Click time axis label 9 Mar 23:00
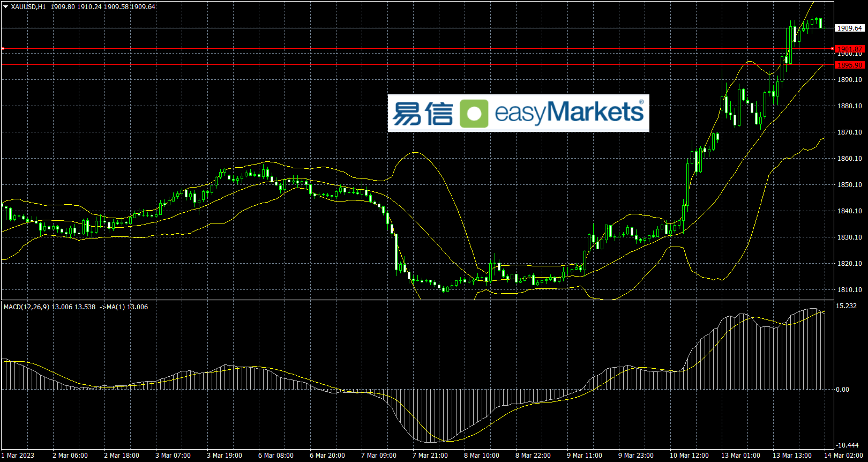The height and width of the screenshot is (462, 868). click(636, 456)
